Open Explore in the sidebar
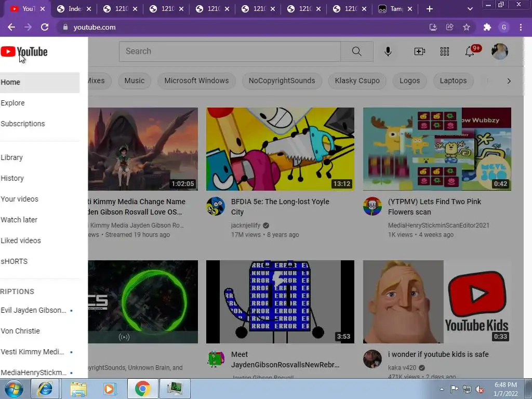 [39, 103]
